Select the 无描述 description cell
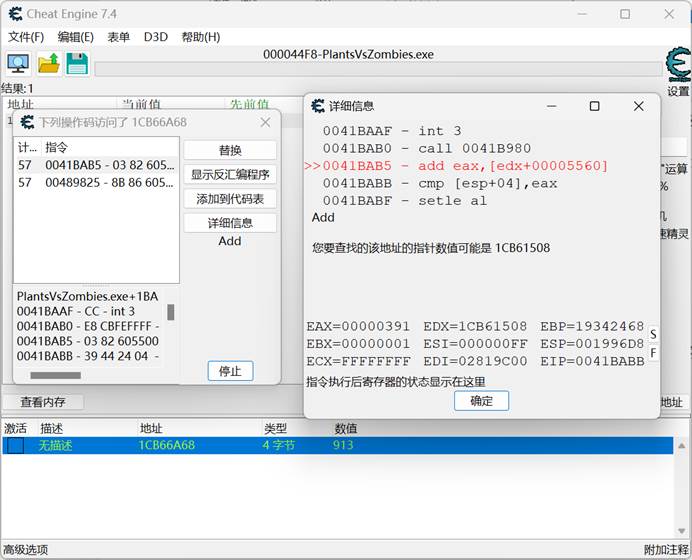Viewport: 692px width, 560px height. 55,445
